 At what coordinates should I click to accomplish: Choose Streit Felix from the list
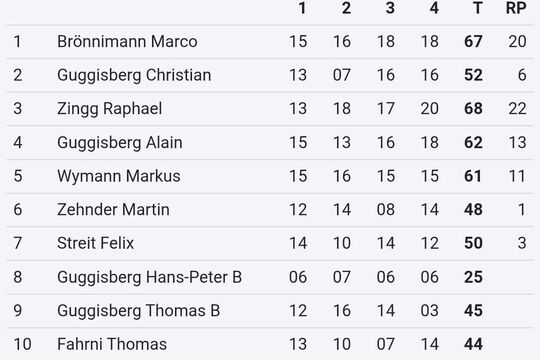(95, 243)
